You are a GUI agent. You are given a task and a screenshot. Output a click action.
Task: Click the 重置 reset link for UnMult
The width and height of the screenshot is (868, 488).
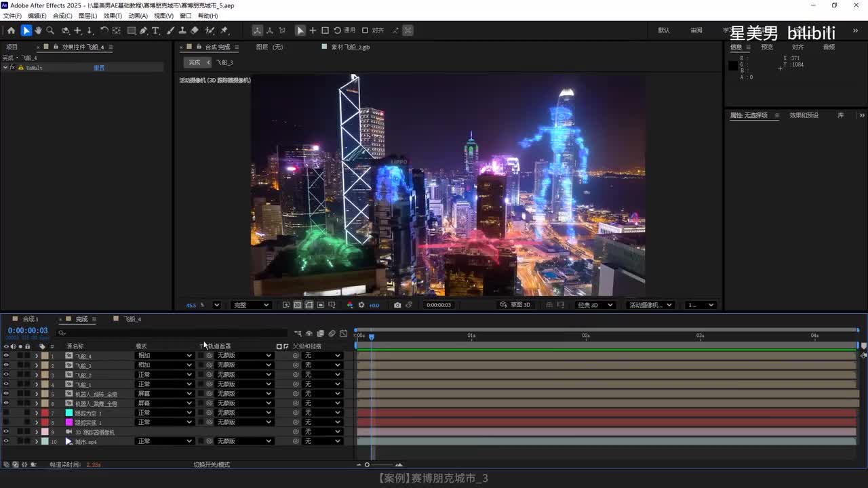(99, 68)
